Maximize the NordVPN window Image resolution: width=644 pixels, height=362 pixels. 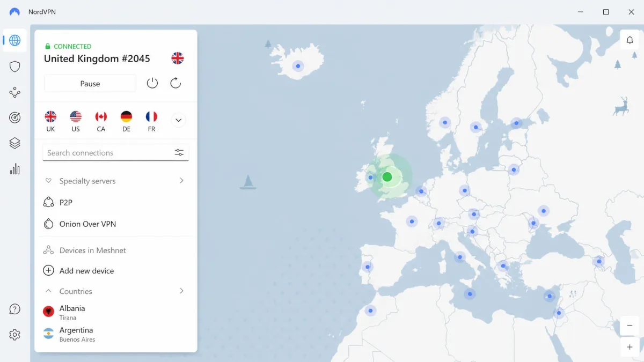click(606, 12)
